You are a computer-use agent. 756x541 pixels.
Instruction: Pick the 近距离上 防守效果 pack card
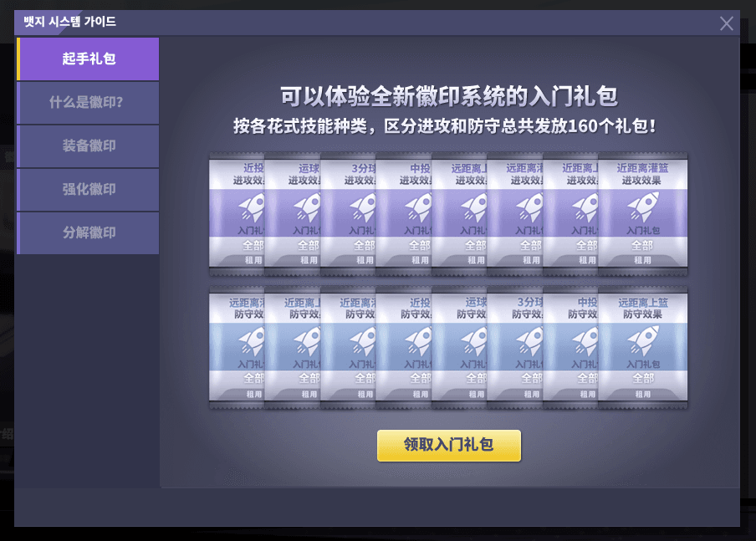[292, 348]
